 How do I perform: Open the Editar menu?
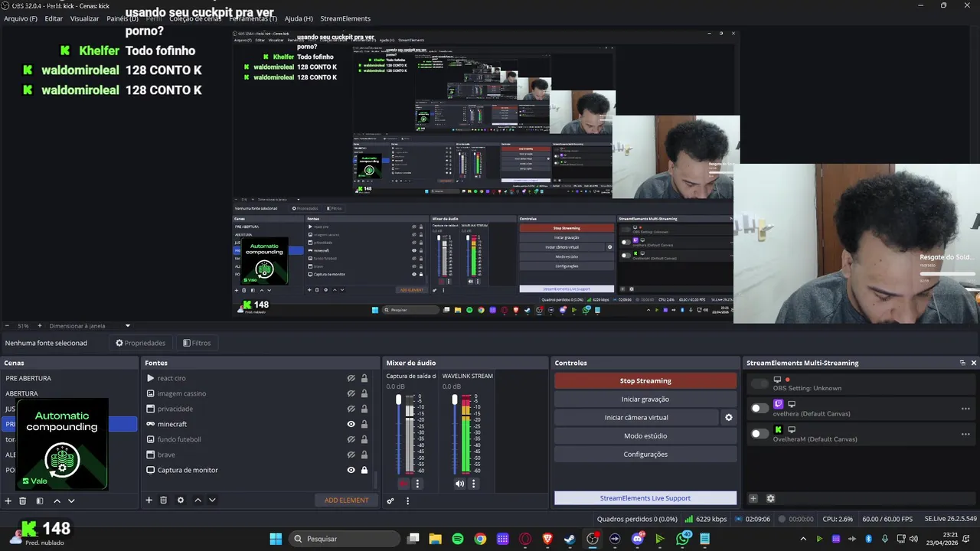click(x=54, y=18)
